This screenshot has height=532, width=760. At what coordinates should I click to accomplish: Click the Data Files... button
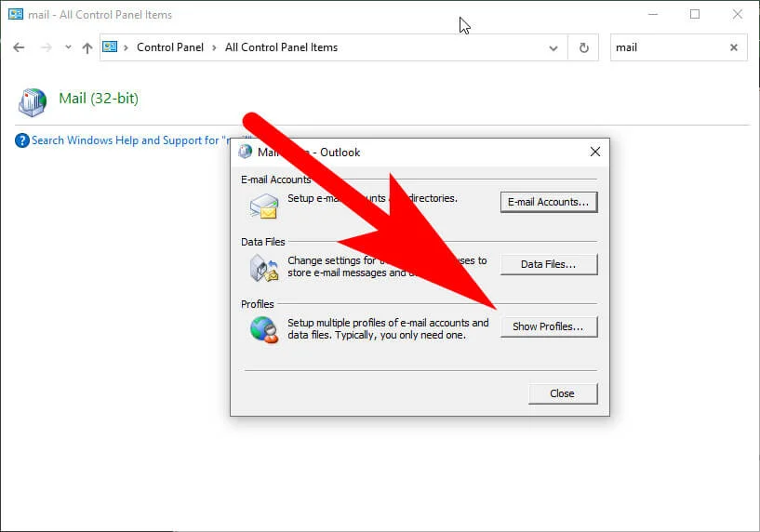tap(549, 264)
